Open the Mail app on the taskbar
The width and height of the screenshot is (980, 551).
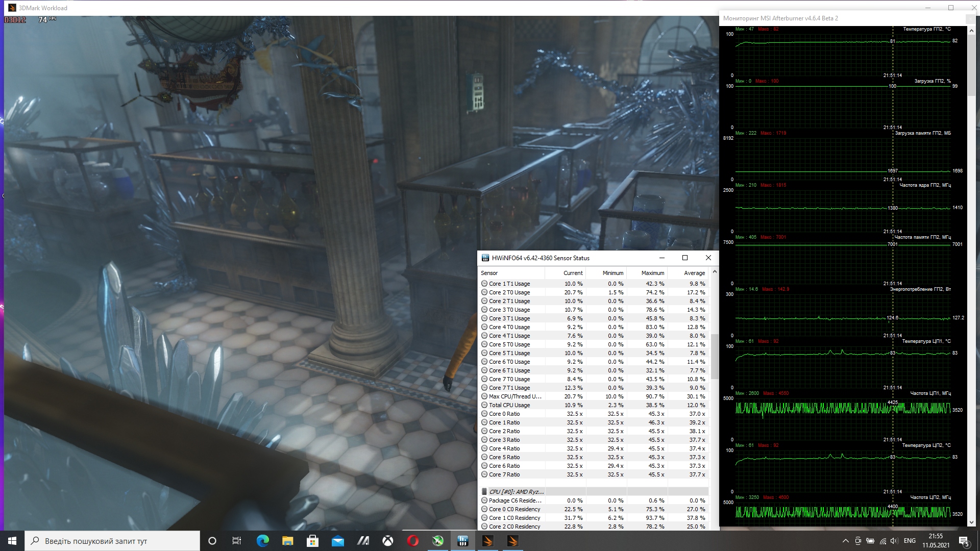pos(337,541)
